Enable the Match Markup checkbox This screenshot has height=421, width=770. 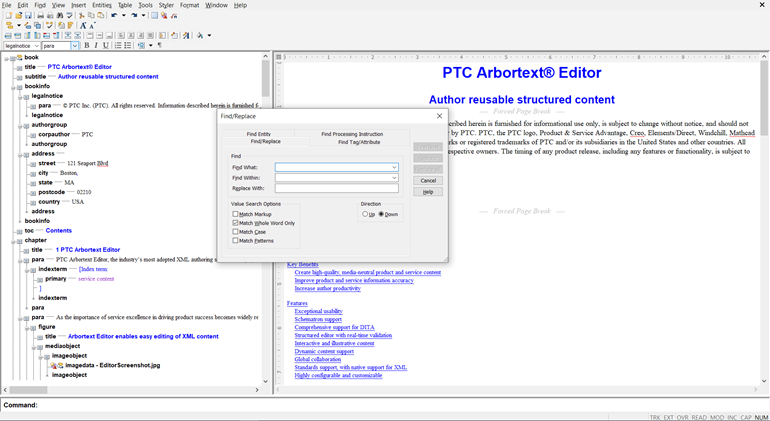[x=235, y=214]
